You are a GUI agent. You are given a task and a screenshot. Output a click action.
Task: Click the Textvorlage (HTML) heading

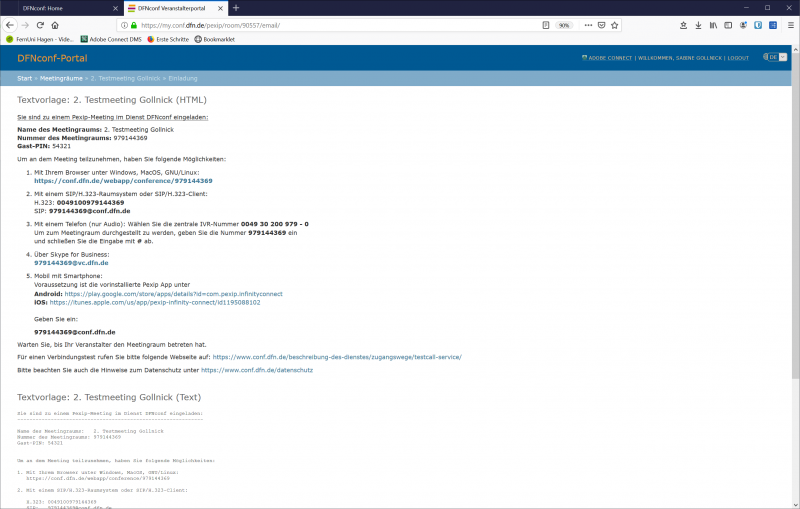coord(112,100)
